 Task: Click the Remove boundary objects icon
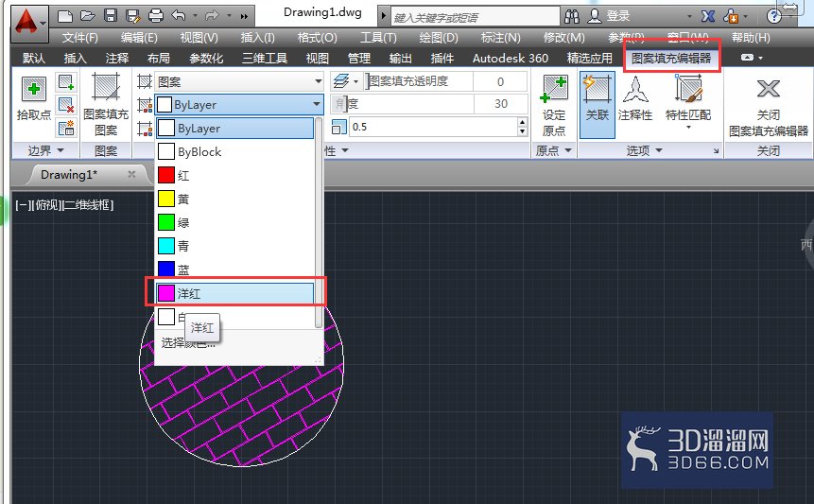66,105
